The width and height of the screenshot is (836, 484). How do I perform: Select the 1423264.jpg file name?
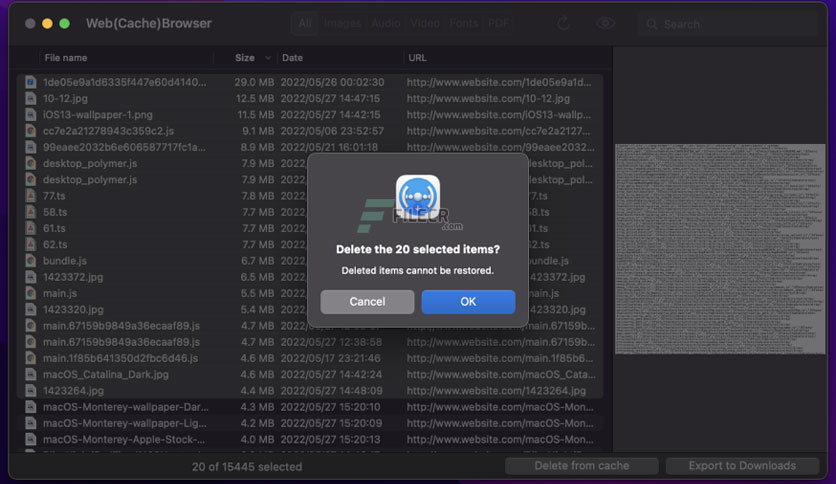(x=74, y=391)
